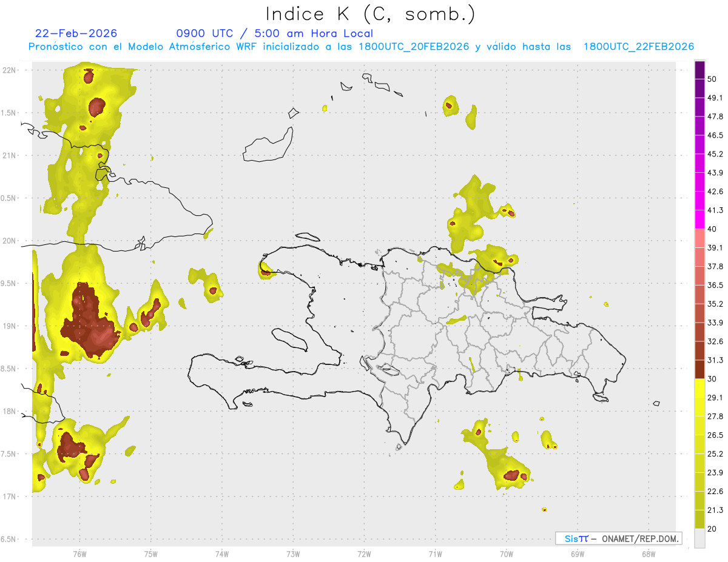Click the "40" color scale value

click(x=712, y=229)
